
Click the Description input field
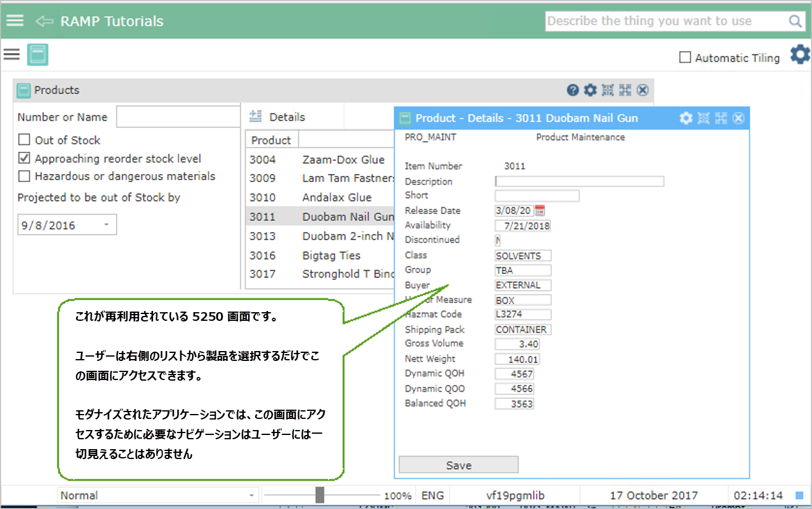pyautogui.click(x=580, y=181)
